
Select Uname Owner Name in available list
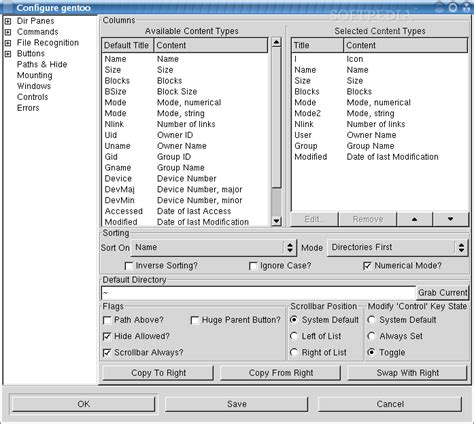click(x=185, y=146)
